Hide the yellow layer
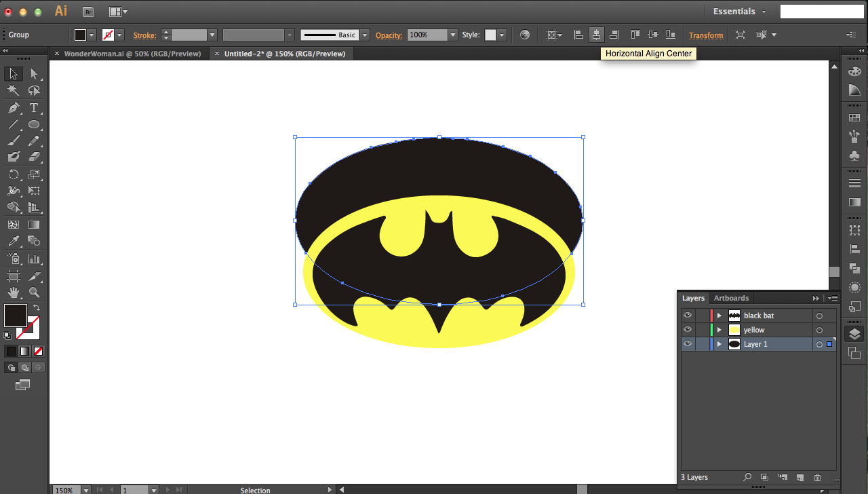Viewport: 868px width, 494px height. [688, 330]
